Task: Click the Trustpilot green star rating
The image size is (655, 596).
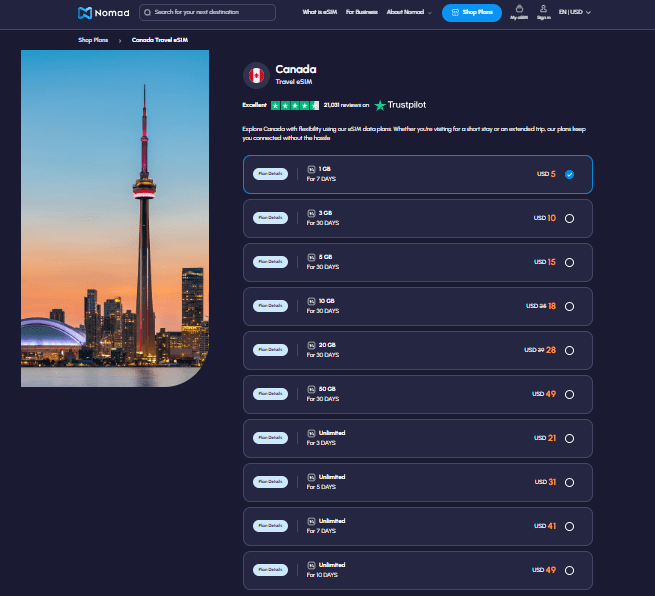Action: (x=295, y=105)
